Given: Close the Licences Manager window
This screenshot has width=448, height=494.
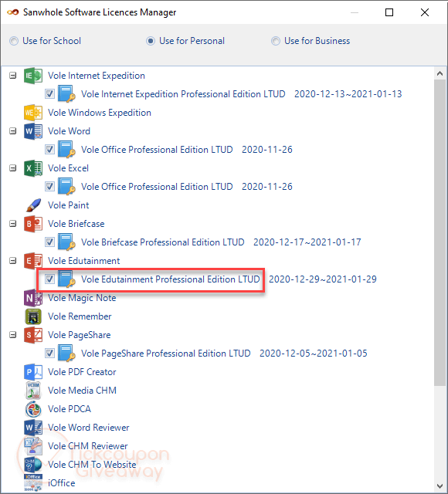Looking at the screenshot, I should (x=425, y=12).
